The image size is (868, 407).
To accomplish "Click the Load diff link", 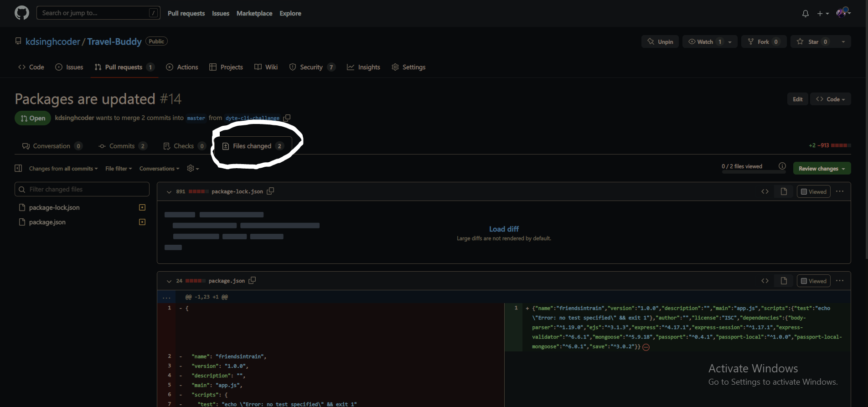I will pos(504,229).
